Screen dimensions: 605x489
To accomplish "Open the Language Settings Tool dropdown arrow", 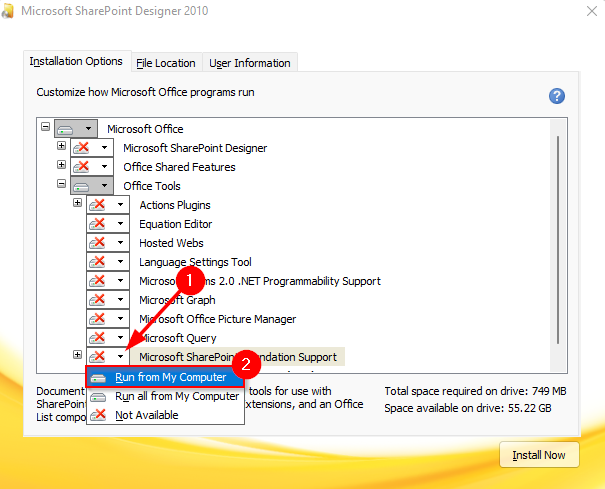I will click(121, 262).
